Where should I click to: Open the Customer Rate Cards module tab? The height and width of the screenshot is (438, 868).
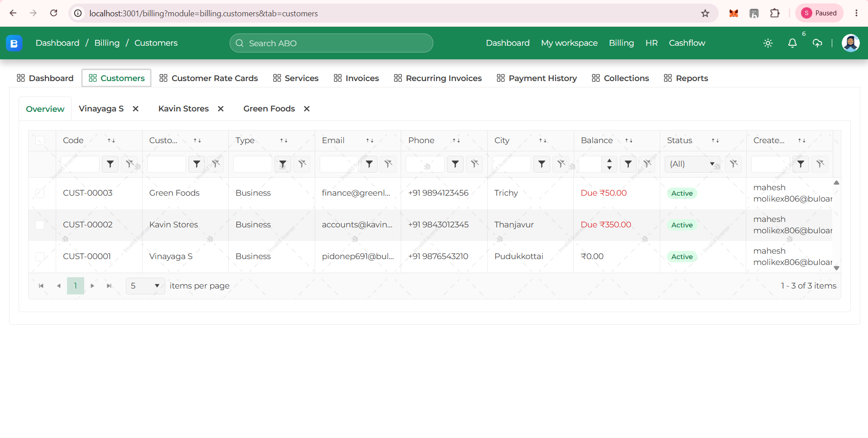[x=209, y=78]
